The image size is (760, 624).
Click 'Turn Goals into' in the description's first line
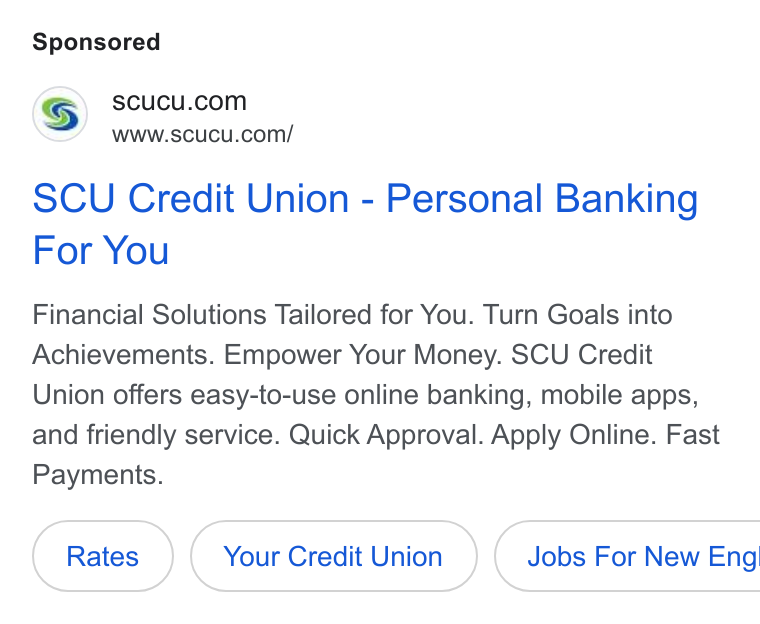[x=577, y=315]
